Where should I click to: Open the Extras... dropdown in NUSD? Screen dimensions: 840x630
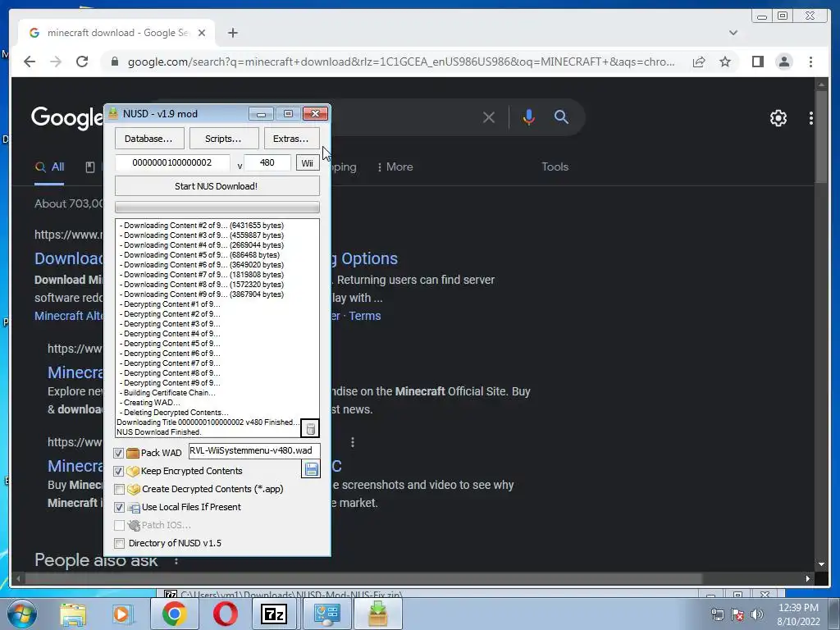(x=292, y=138)
